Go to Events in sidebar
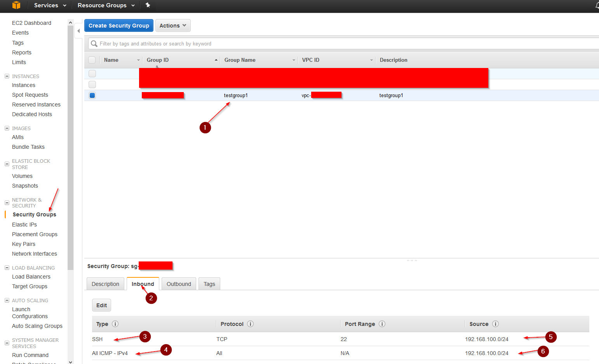599x364 pixels. [x=20, y=33]
